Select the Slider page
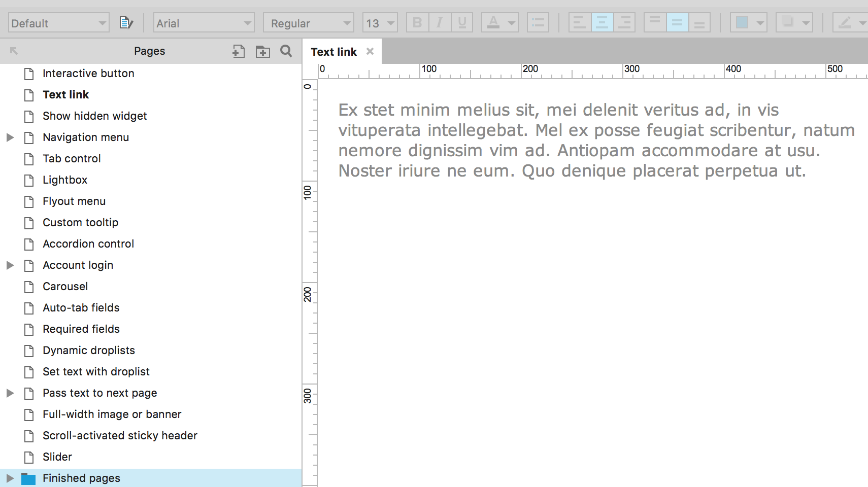868x487 pixels. [57, 457]
